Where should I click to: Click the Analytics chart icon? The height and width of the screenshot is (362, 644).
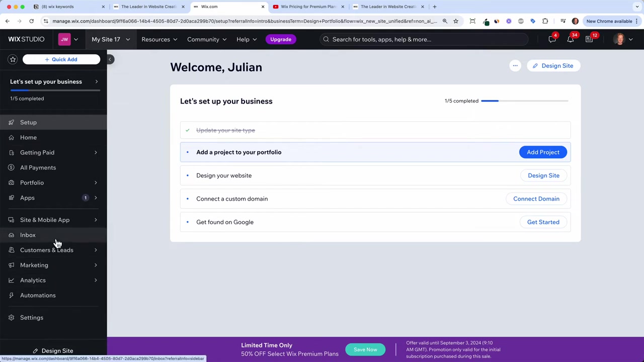coord(11,280)
